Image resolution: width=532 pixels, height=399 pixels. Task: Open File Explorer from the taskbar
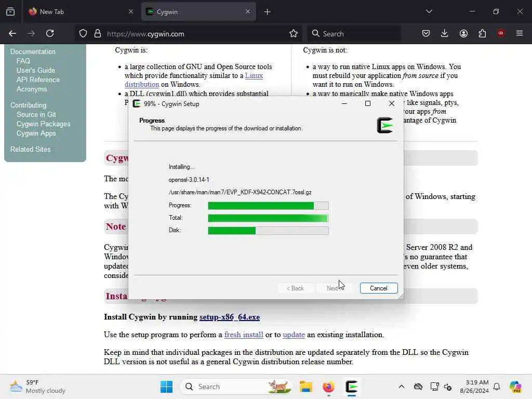[x=305, y=387]
